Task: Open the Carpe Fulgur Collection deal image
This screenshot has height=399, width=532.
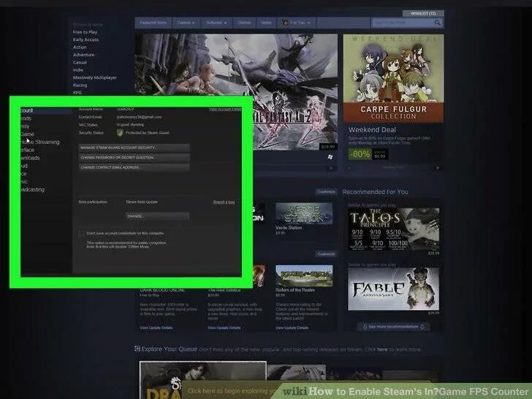Action: 393,78
